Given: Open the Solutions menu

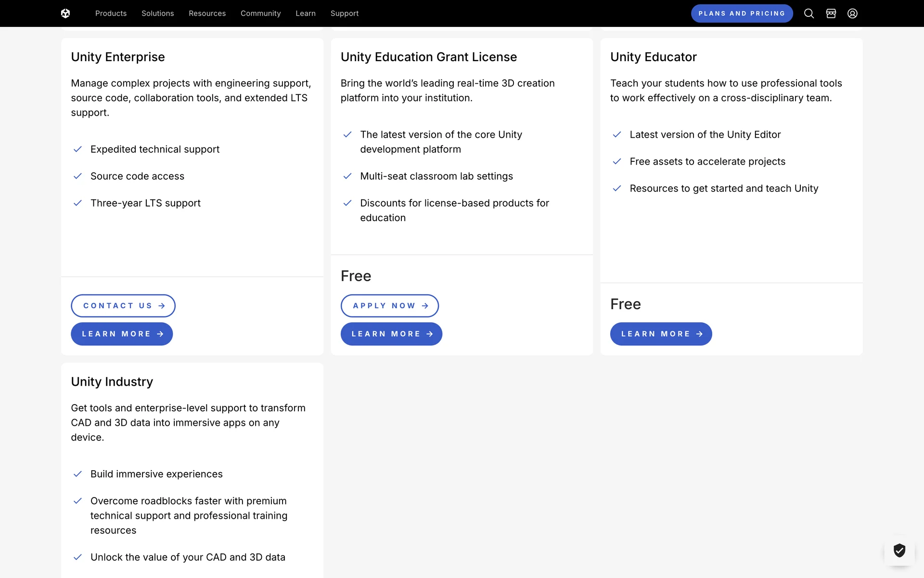Looking at the screenshot, I should coord(157,13).
